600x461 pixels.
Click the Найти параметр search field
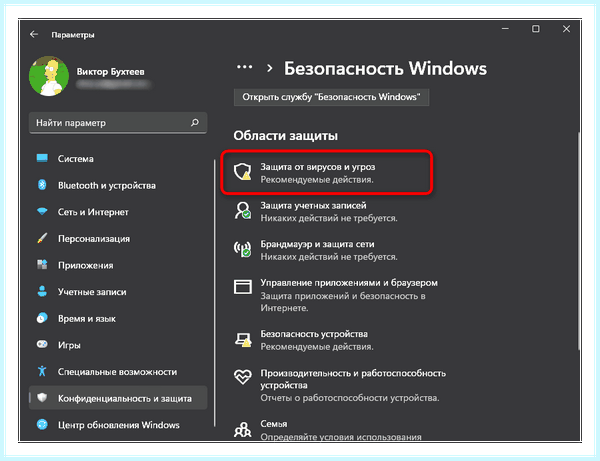118,123
